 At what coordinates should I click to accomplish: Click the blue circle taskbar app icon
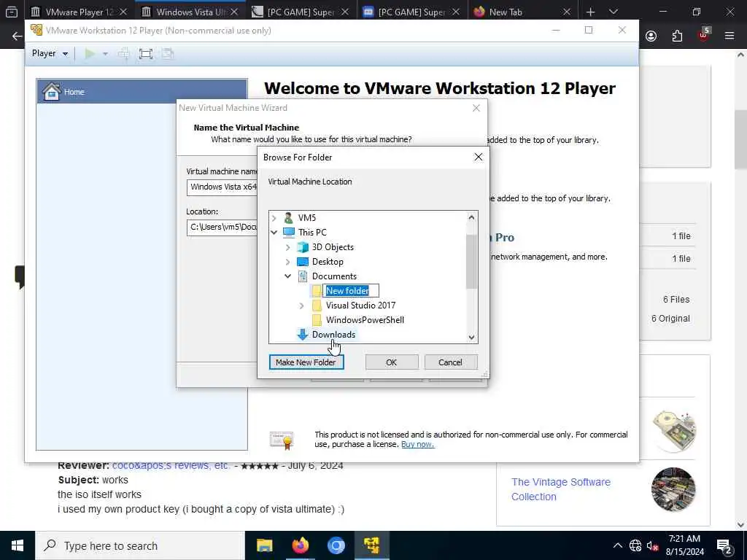336,545
